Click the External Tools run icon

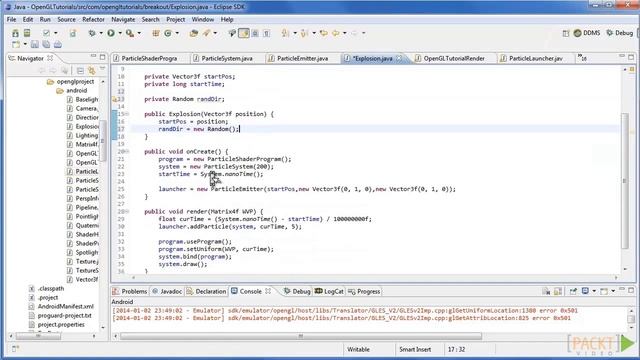click(x=130, y=33)
